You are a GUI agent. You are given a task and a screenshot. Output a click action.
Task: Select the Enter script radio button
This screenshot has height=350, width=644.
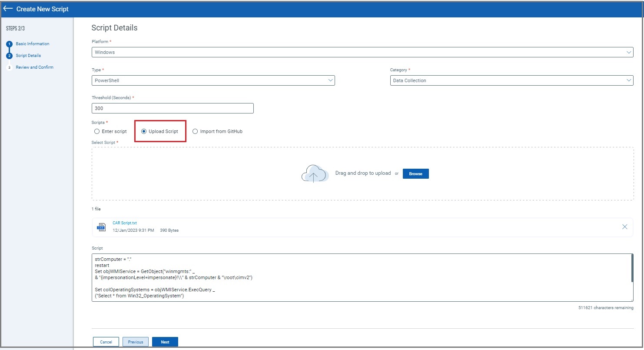(x=97, y=131)
